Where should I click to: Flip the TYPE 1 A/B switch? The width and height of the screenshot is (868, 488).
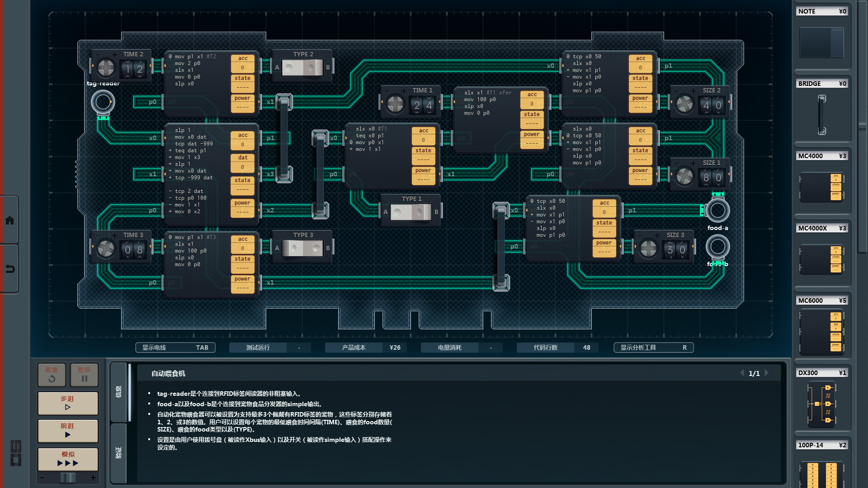[x=410, y=212]
